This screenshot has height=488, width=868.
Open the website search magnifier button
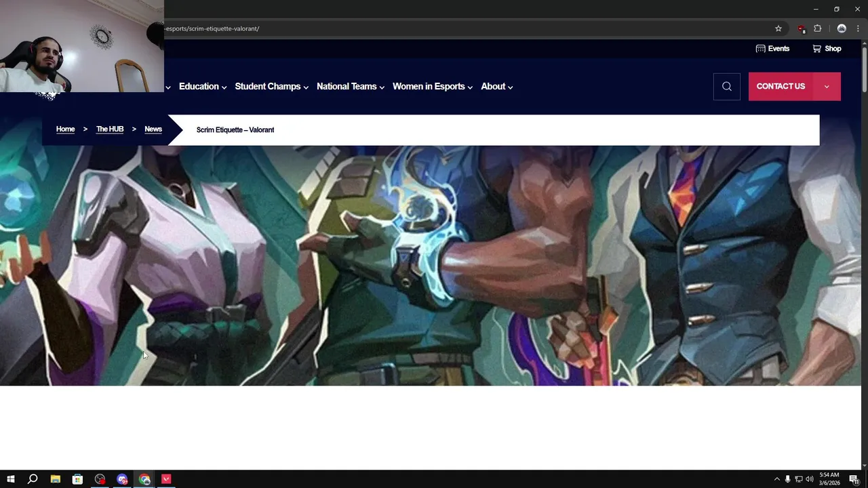(726, 86)
